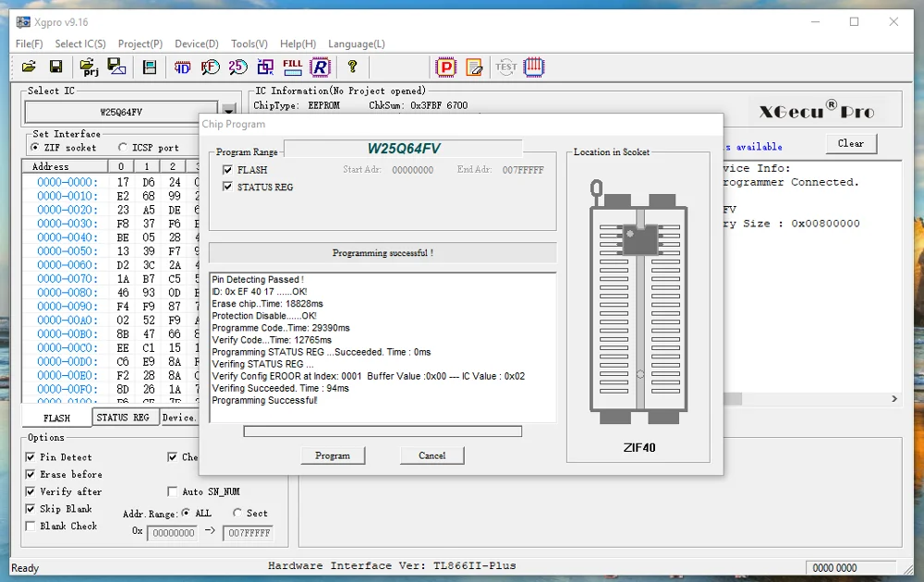924x582 pixels.
Task: Click the greyed TEST icon
Action: tap(505, 67)
